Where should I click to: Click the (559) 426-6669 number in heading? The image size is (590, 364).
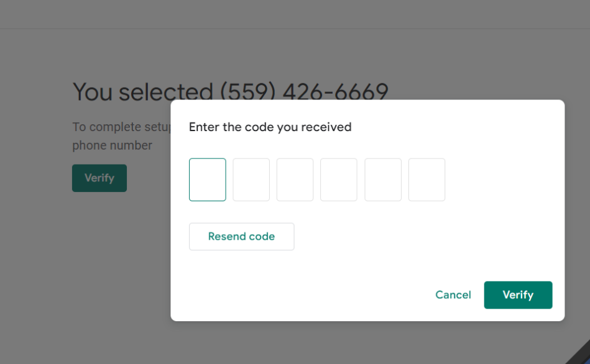(x=305, y=91)
